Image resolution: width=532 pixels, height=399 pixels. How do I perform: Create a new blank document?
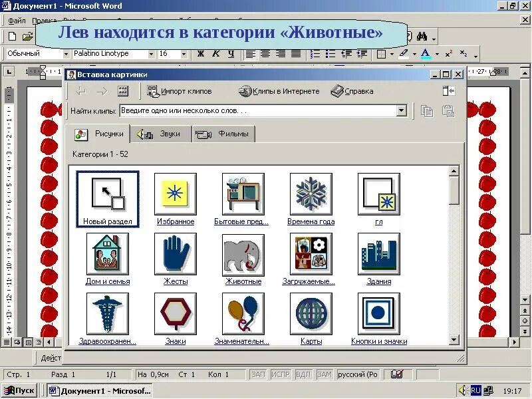coord(12,37)
